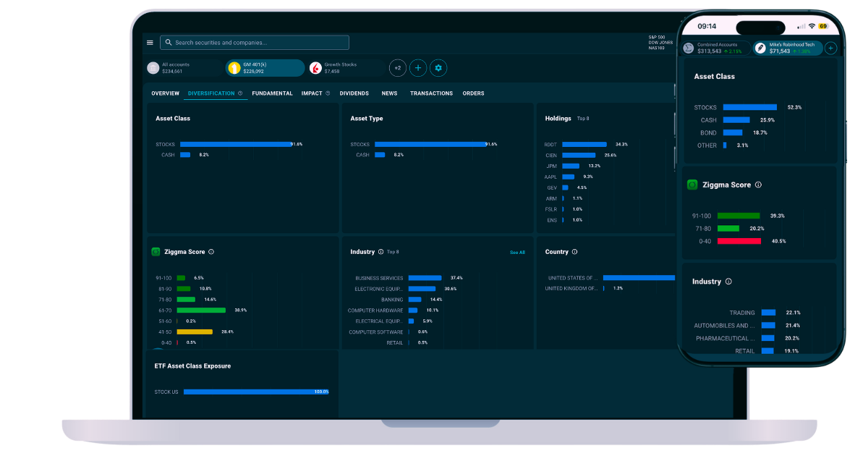This screenshot has height=456, width=868.
Task: Tap the 91-100 score row on phone
Action: coord(739,216)
